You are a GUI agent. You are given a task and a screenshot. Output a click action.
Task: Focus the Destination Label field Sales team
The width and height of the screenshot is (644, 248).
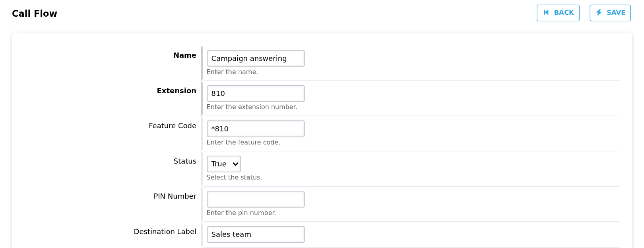point(256,234)
